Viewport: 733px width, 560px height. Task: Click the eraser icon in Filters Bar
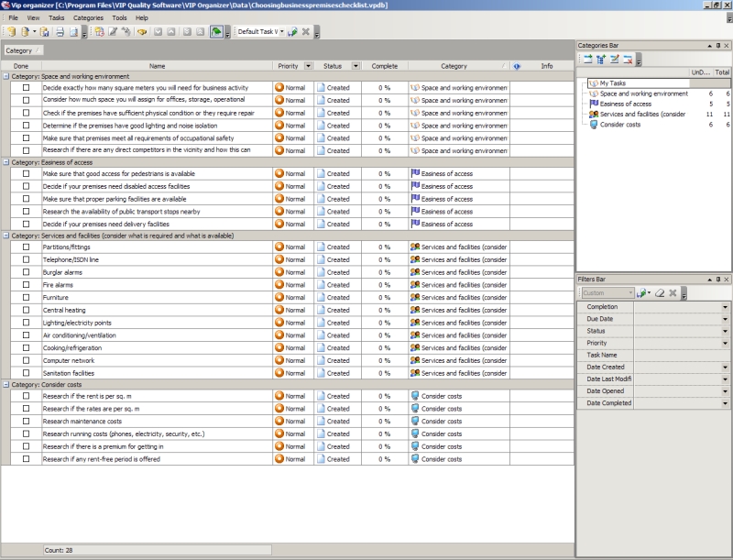tap(660, 293)
